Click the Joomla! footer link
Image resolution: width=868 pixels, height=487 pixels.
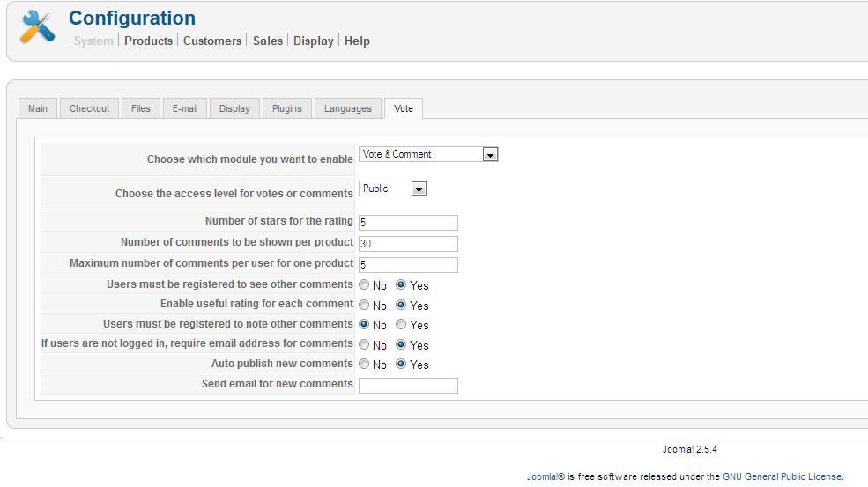coord(545,476)
